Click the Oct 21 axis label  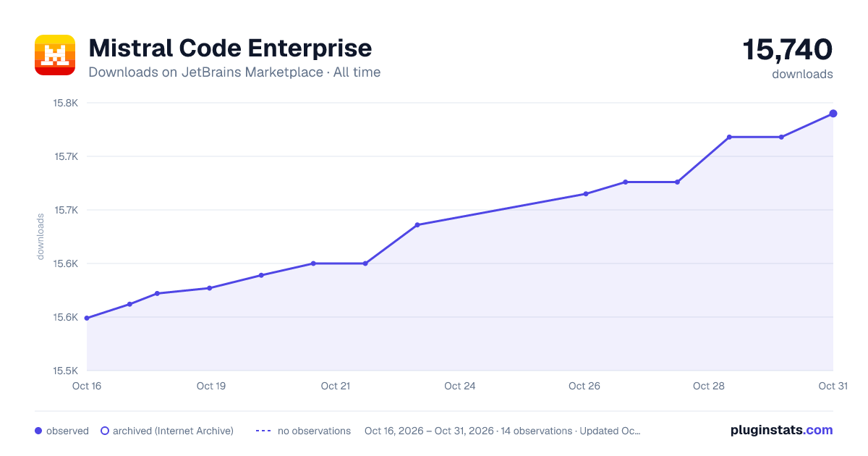336,386
